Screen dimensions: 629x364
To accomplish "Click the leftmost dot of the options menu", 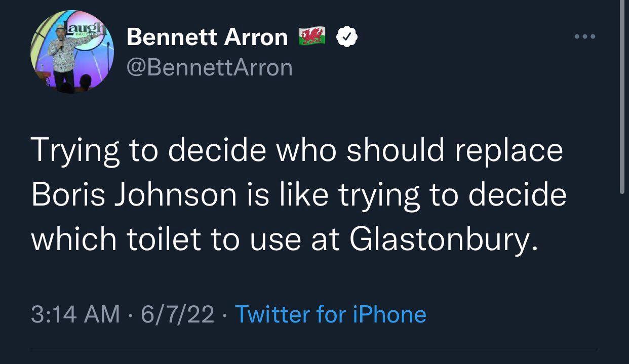I will click(577, 35).
